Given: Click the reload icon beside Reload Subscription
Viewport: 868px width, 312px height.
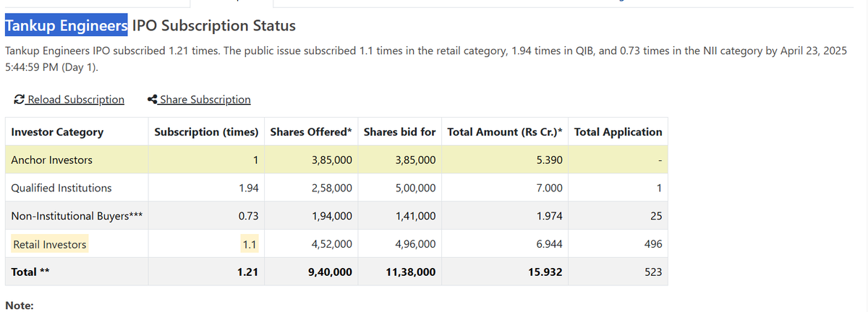Looking at the screenshot, I should click(19, 100).
